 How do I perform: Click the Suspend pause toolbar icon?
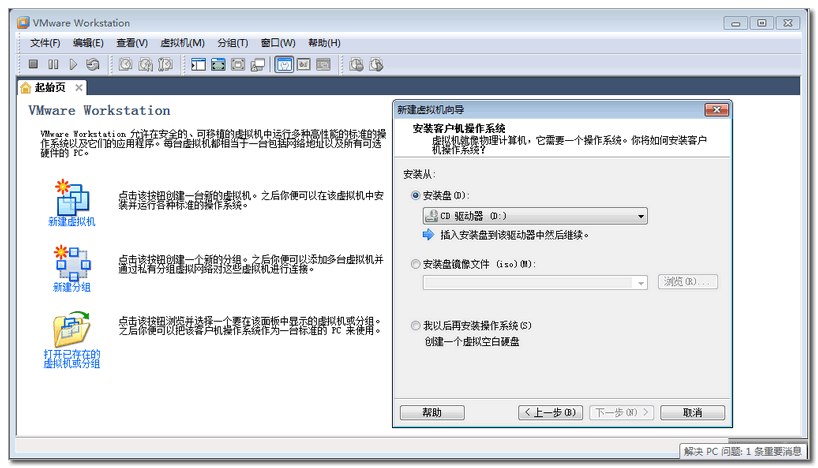[53, 64]
